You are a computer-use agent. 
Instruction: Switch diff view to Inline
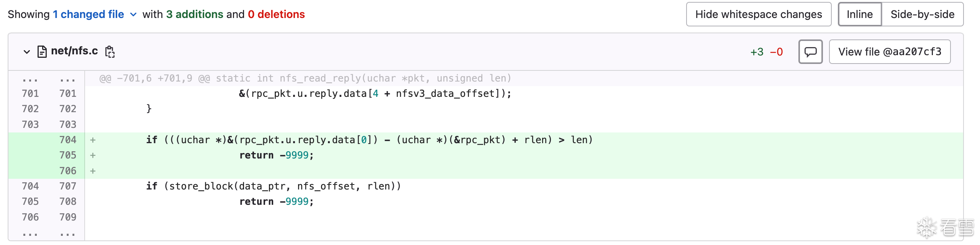(859, 15)
